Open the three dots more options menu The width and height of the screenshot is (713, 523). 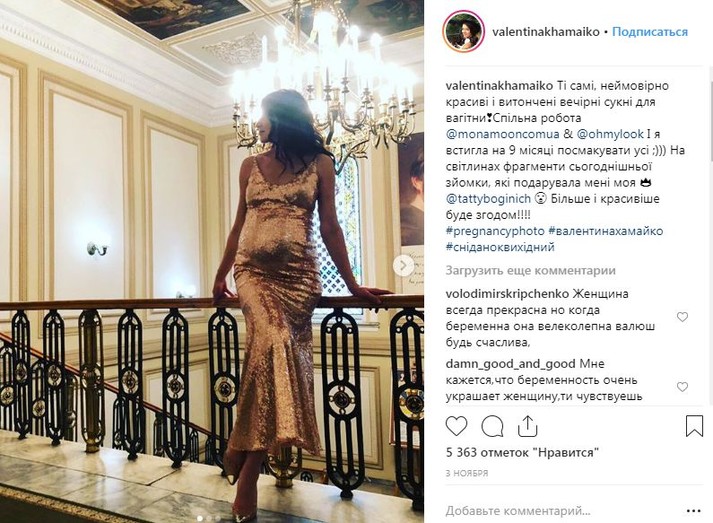point(693,511)
